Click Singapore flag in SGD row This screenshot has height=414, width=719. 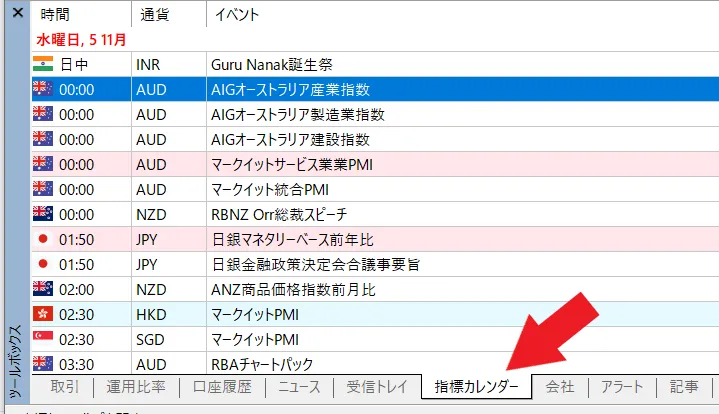pyautogui.click(x=43, y=338)
